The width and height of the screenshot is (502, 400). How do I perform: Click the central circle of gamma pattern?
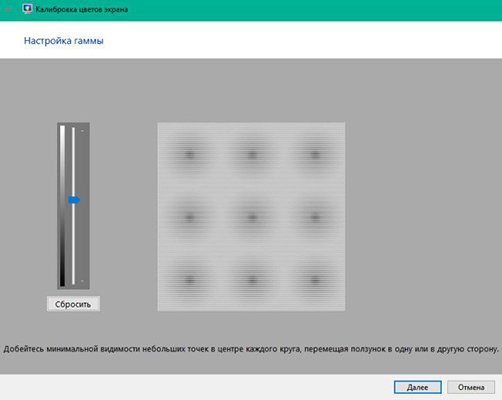point(252,217)
